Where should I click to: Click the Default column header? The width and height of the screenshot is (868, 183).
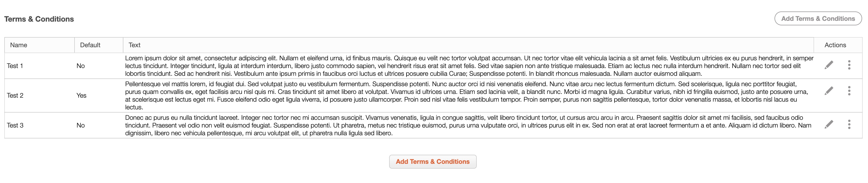click(90, 45)
